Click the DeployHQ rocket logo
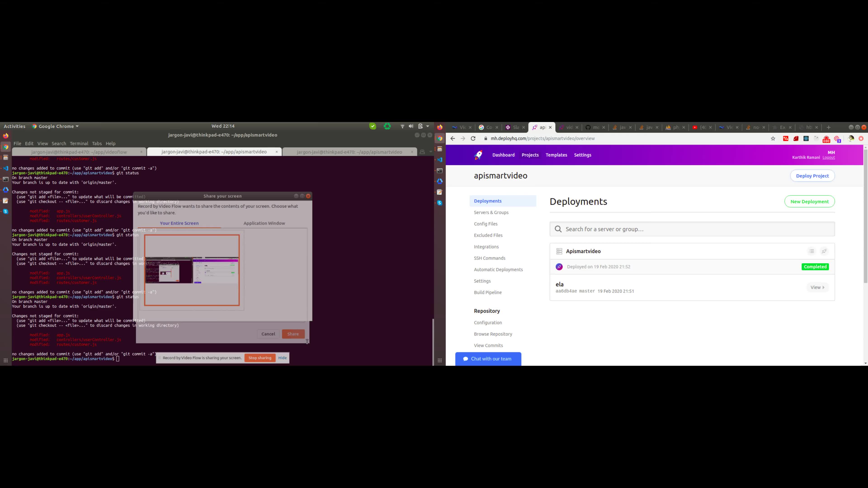This screenshot has height=488, width=868. pyautogui.click(x=479, y=155)
